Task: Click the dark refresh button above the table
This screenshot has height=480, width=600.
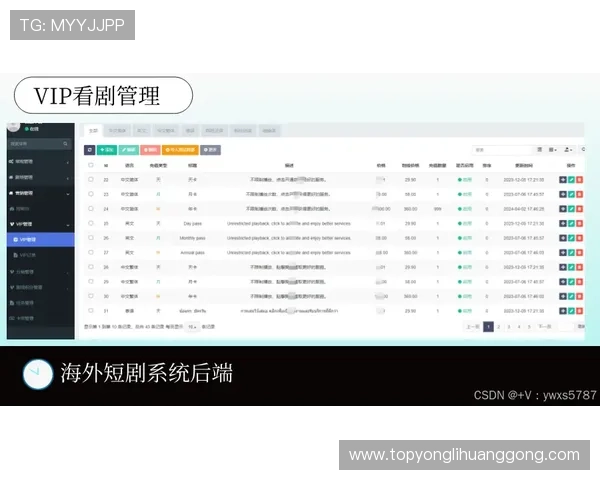Action: [90, 150]
